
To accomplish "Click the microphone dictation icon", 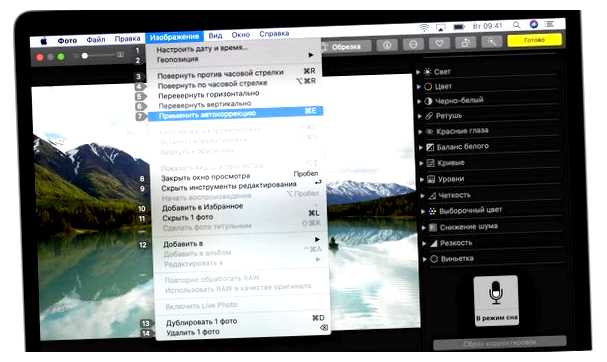I will [x=496, y=300].
